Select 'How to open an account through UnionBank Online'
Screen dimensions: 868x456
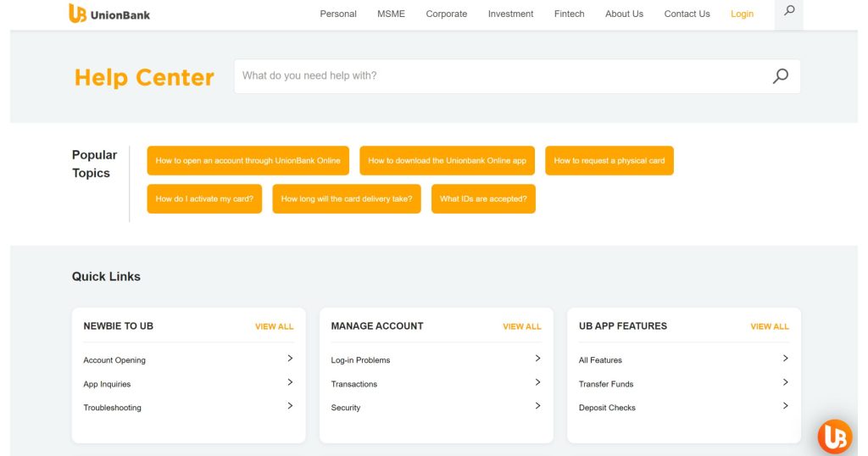tap(248, 160)
